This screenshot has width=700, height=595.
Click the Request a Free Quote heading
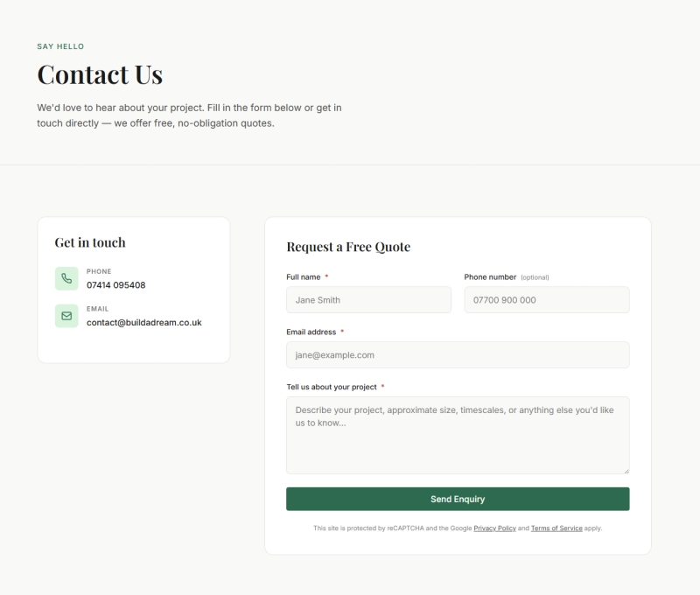tap(348, 247)
